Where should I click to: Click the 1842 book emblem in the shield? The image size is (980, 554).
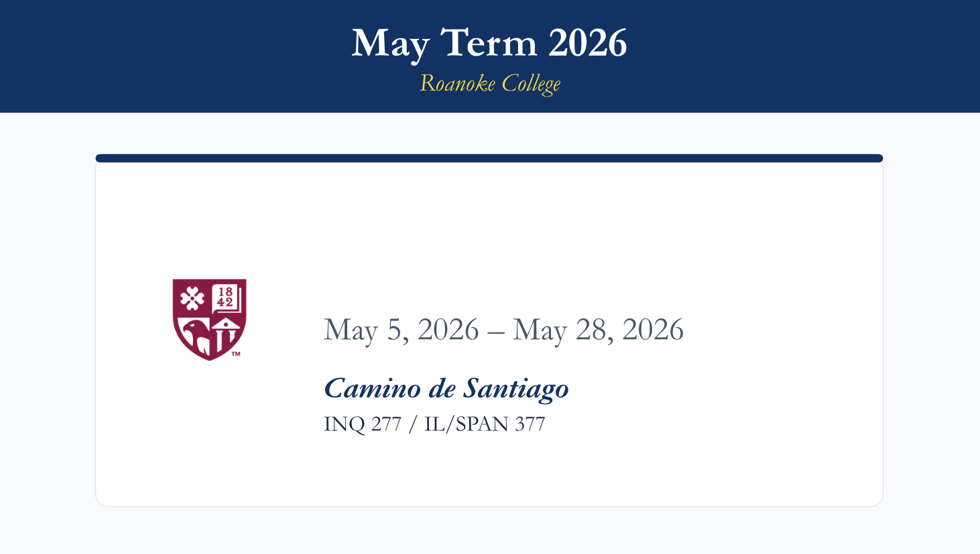pos(226,298)
